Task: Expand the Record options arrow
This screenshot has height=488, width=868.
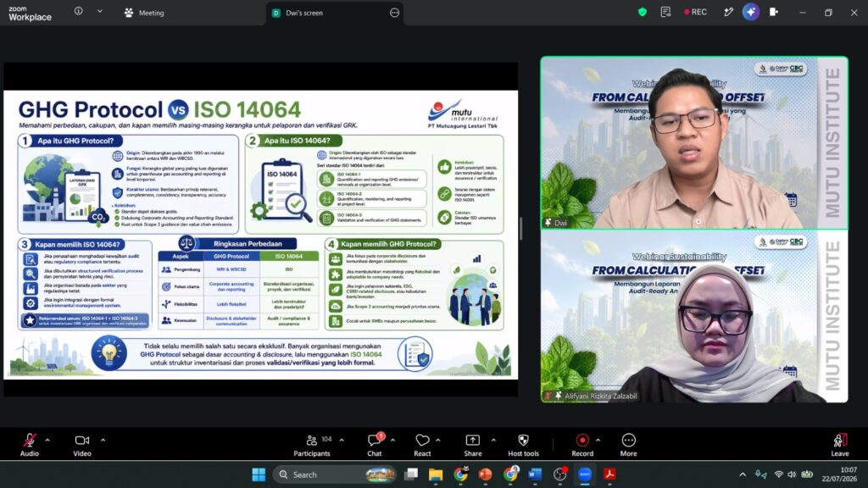Action: point(598,441)
